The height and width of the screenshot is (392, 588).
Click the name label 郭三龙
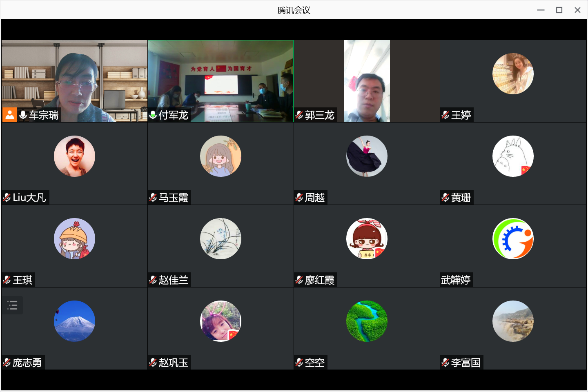(x=320, y=115)
